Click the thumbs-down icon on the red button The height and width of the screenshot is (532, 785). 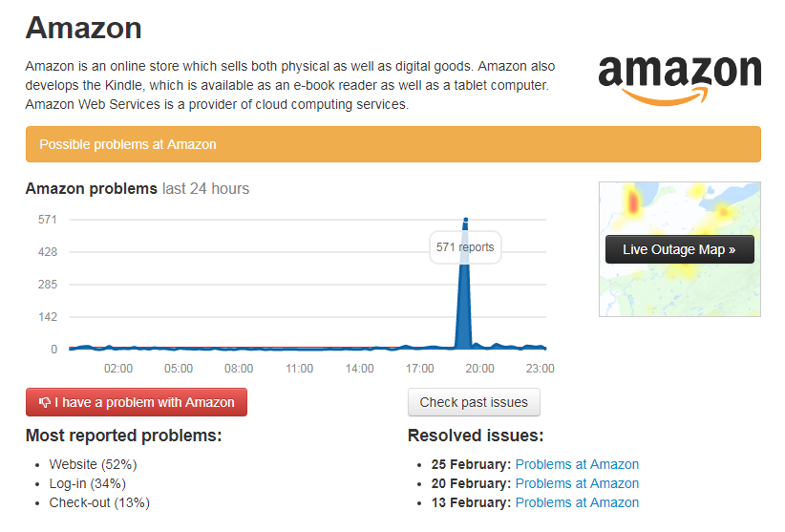pos(44,403)
